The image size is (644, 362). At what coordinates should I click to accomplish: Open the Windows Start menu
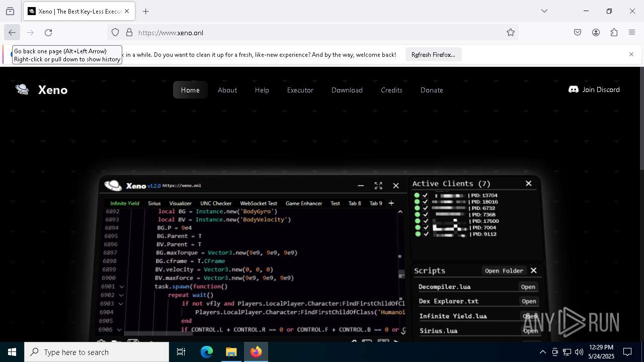pyautogui.click(x=12, y=352)
